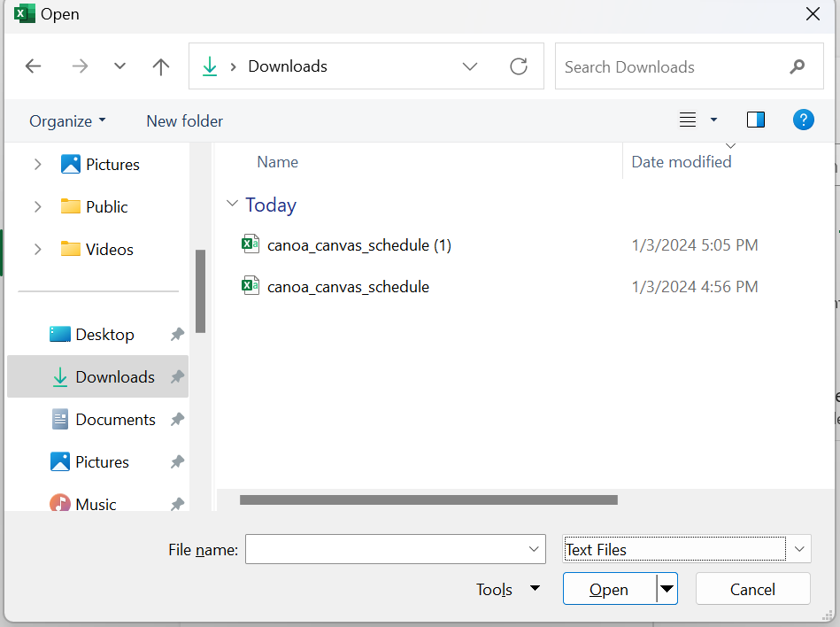Open the Recent locations dropdown arrow
The height and width of the screenshot is (627, 840).
[119, 66]
